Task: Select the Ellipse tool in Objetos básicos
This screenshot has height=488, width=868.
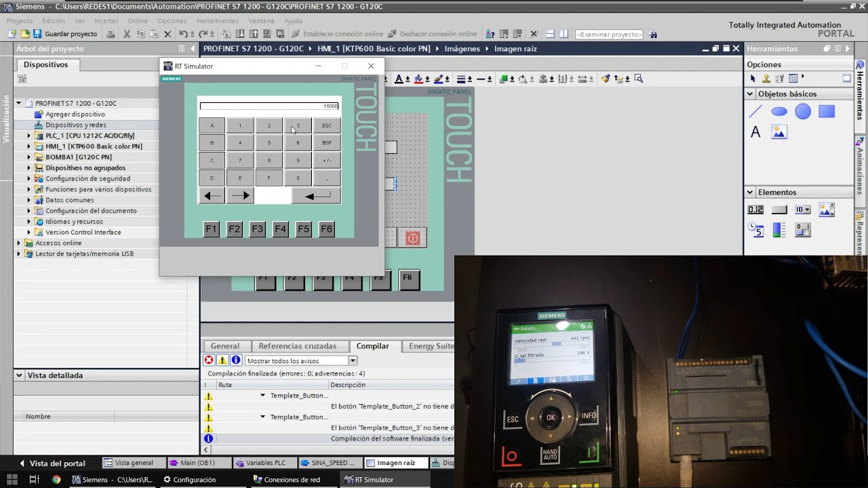Action: pos(779,112)
